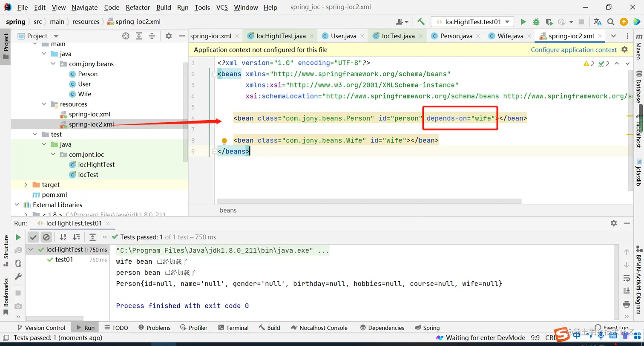This screenshot has width=644, height=346.
Task: Click Waiting for enter DevMode status
Action: tap(481, 337)
